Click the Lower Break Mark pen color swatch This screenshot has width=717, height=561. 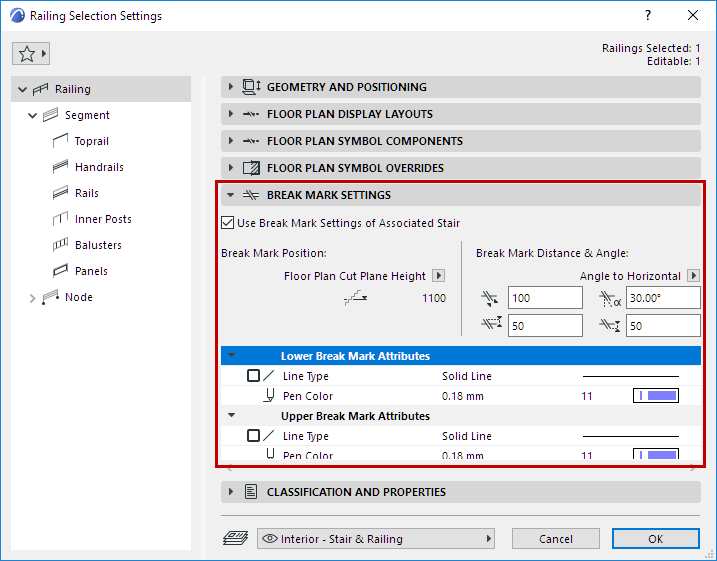click(656, 396)
